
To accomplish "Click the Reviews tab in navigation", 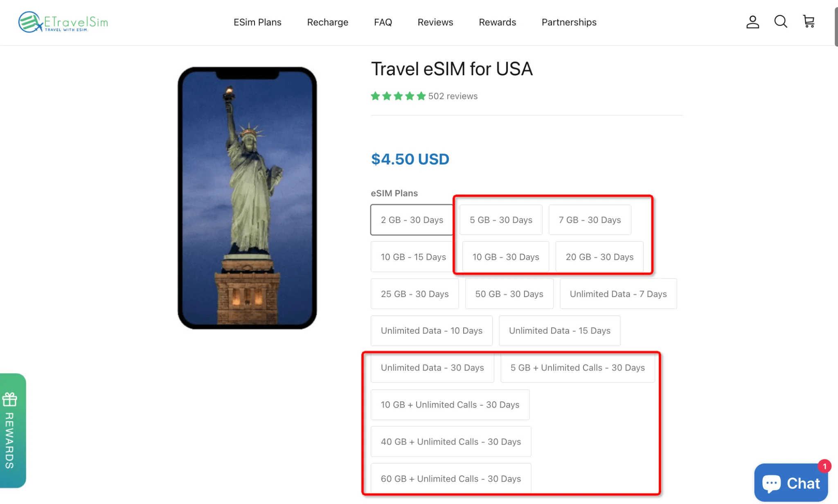I will click(435, 22).
